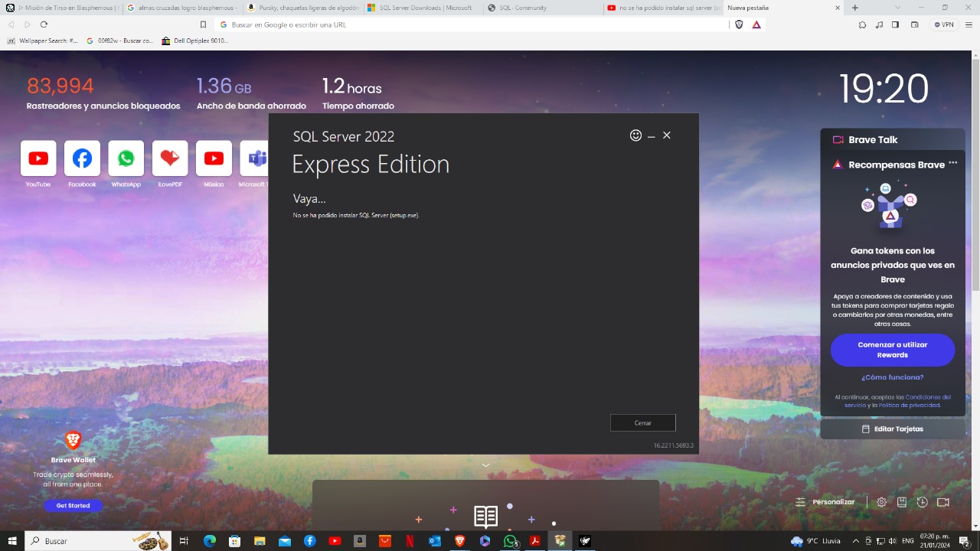Open the 00f82w Buscar con Google bookmark
980x551 pixels.
coord(120,41)
